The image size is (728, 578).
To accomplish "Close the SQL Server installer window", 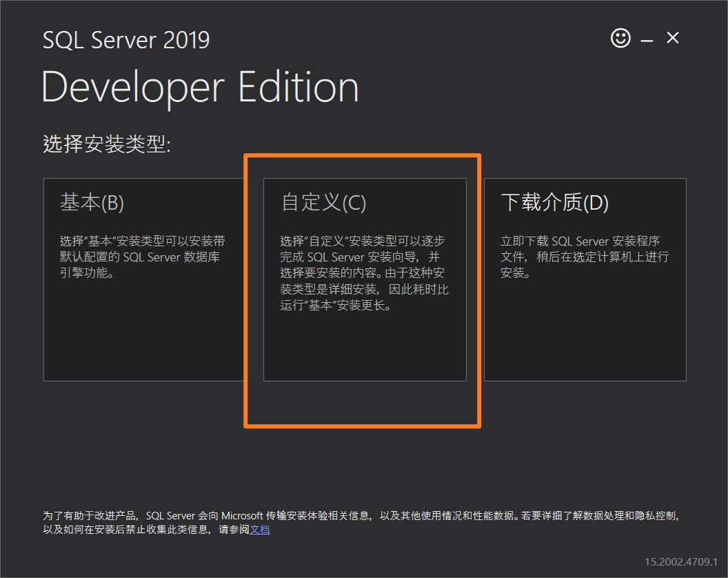I will (673, 38).
